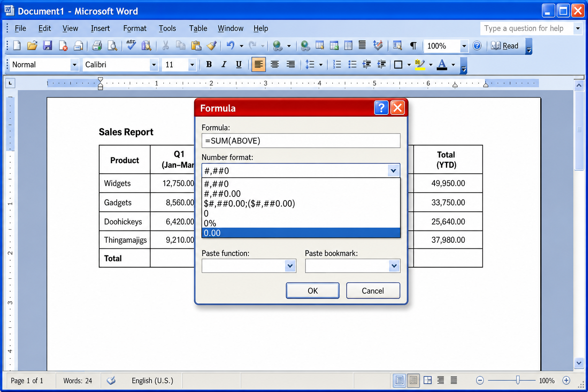Open a file with the folder icon
The width and height of the screenshot is (588, 392).
pos(32,46)
